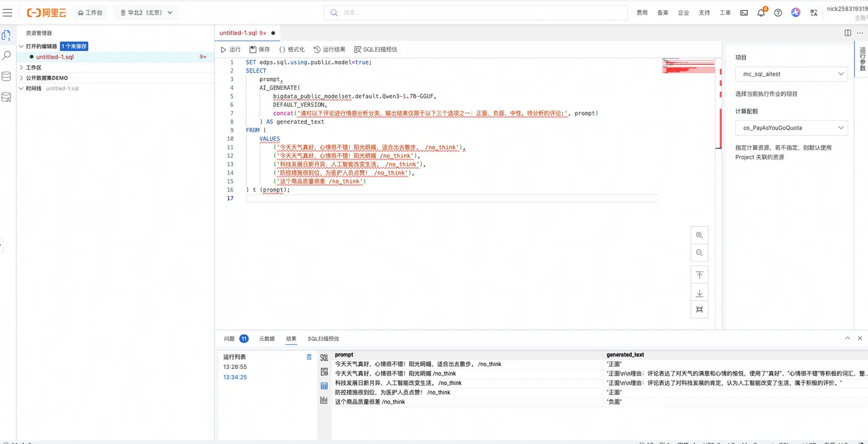Open the hamburger menu in the top-left
Viewport: 868px width, 444px height.
click(x=7, y=12)
